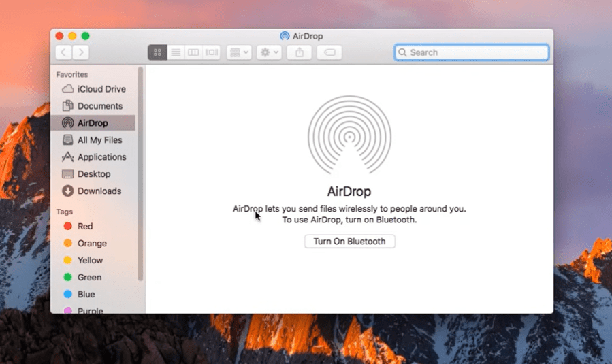Open Documents in the sidebar

[94, 106]
